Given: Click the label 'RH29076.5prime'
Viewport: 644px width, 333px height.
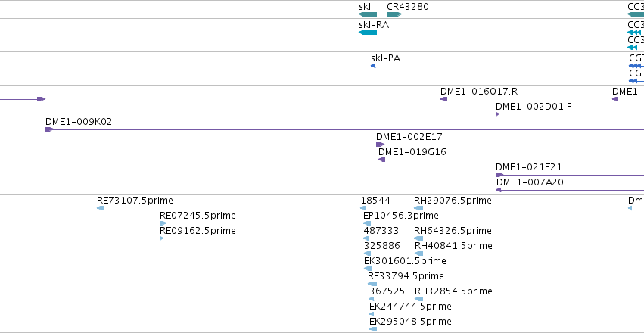Looking at the screenshot, I should pyautogui.click(x=453, y=201).
